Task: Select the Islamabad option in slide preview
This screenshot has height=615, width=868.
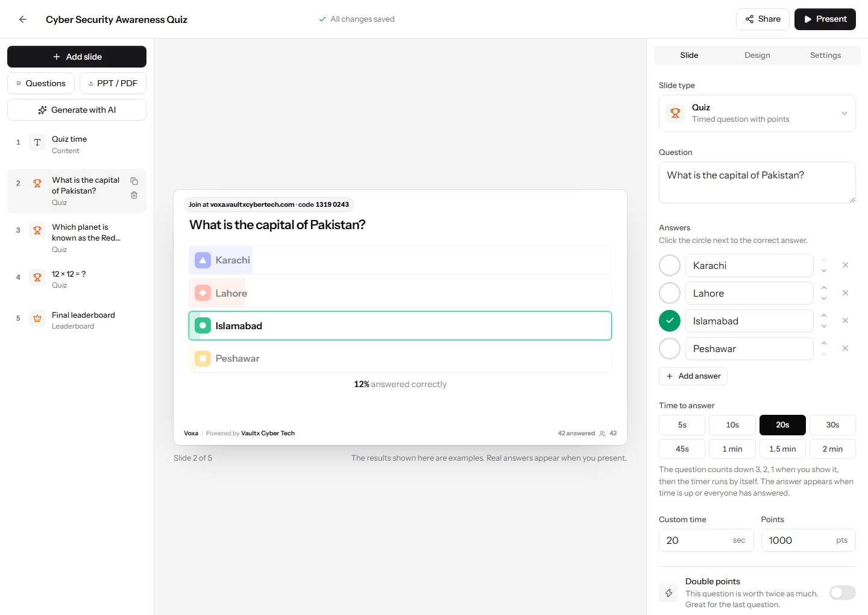Action: point(400,326)
